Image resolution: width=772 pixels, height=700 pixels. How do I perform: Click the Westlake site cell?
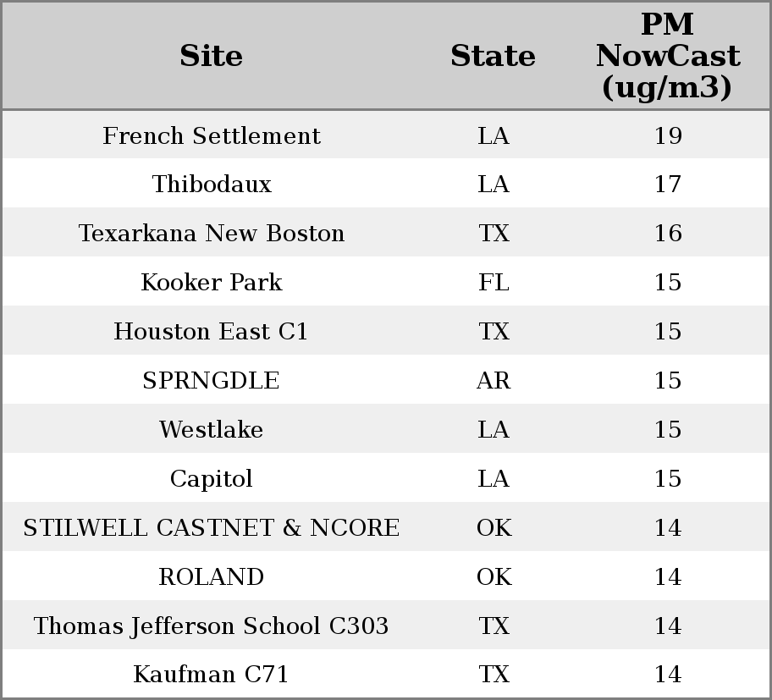coord(212,429)
